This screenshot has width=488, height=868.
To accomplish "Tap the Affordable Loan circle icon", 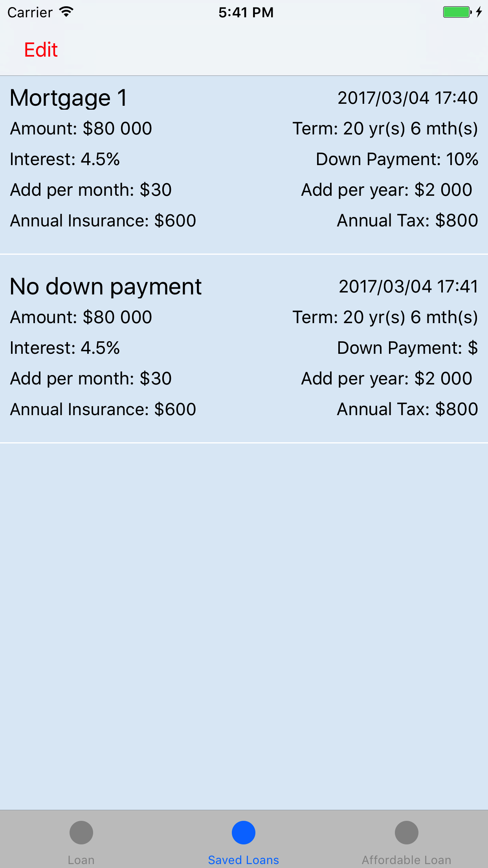I will [407, 832].
